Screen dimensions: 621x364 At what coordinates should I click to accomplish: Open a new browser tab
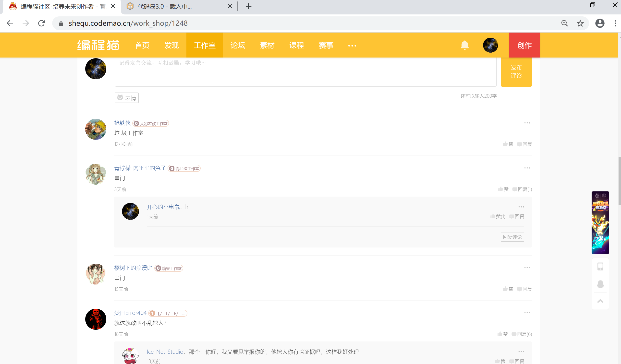click(x=248, y=6)
